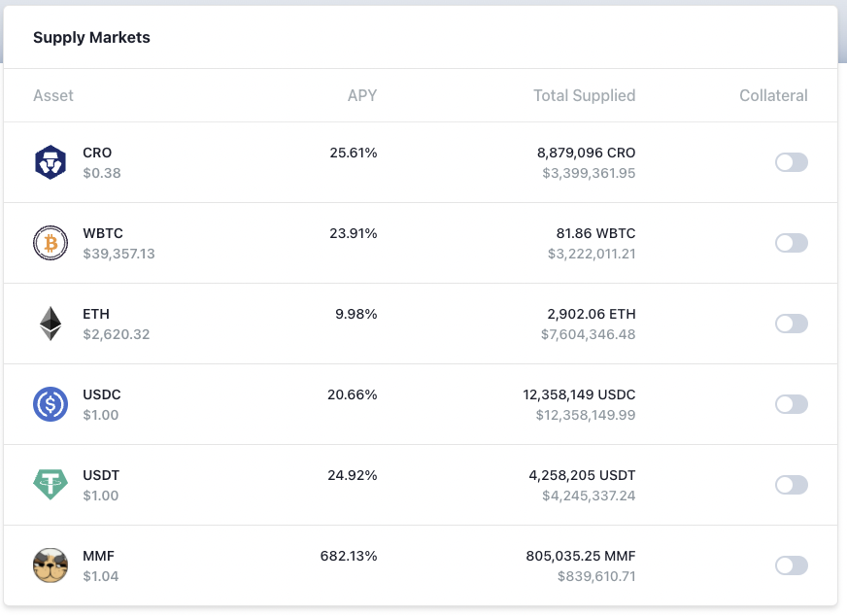Click the Asset column header
The height and width of the screenshot is (616, 847).
53,95
